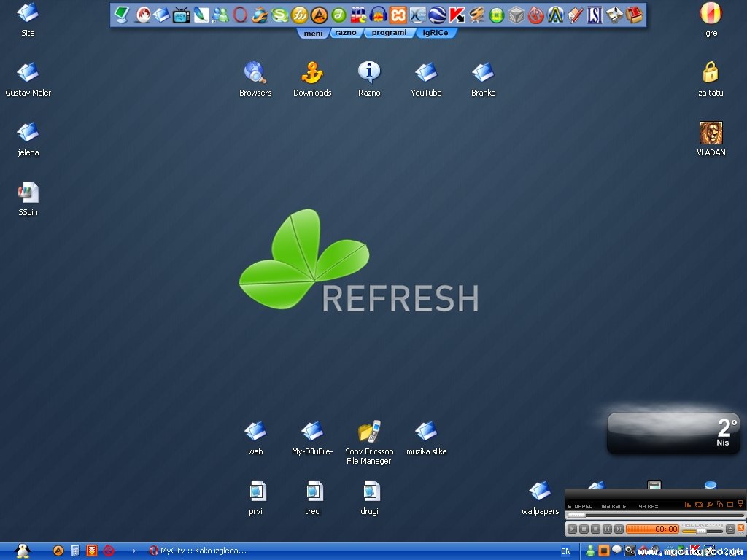Open Kaspersky from the top dock
The image size is (747, 560).
pos(457,15)
